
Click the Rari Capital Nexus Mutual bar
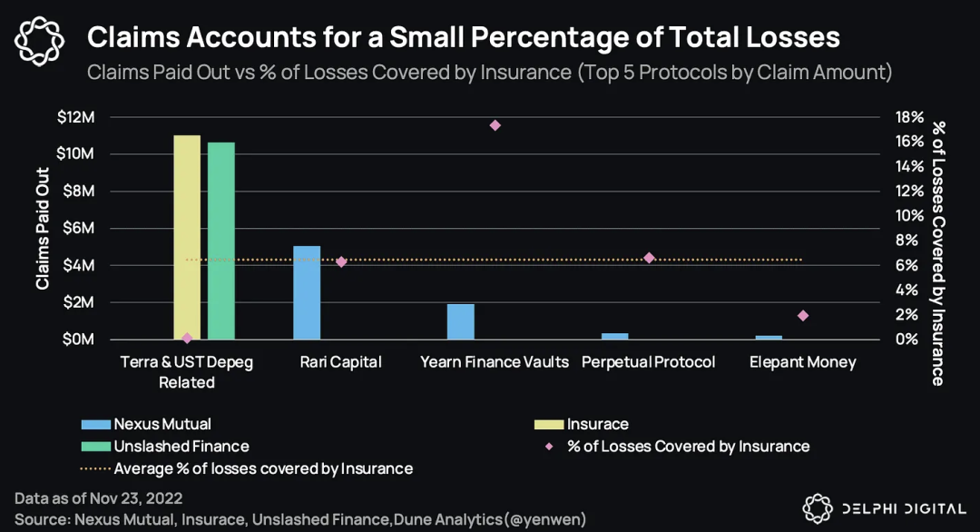(307, 292)
